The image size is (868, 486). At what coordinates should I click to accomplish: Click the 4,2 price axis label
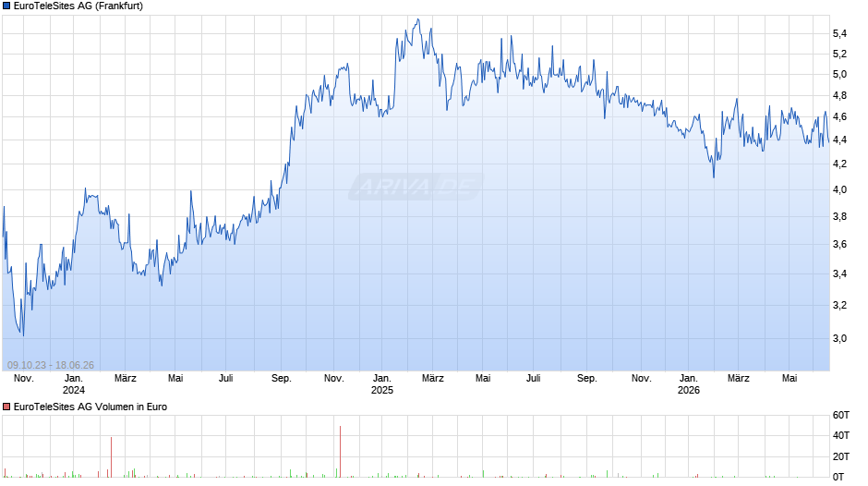[839, 164]
